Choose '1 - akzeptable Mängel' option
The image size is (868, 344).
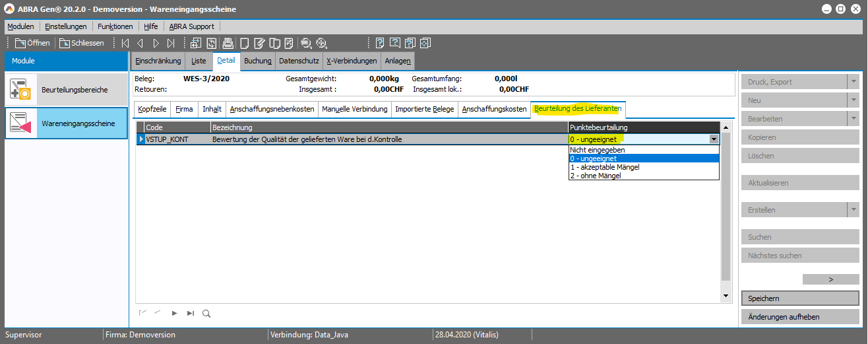(605, 167)
